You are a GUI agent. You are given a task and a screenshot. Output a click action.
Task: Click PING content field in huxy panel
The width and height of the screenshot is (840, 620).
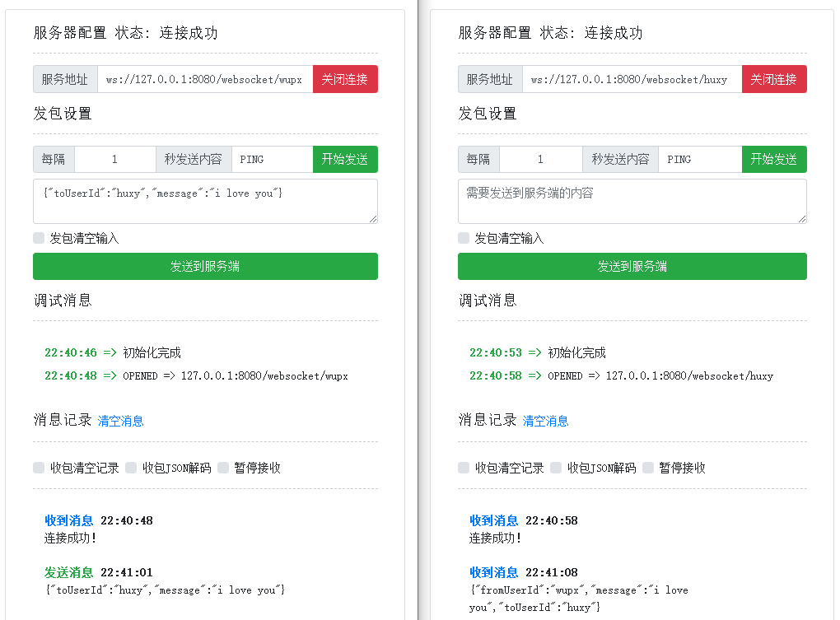pos(700,159)
